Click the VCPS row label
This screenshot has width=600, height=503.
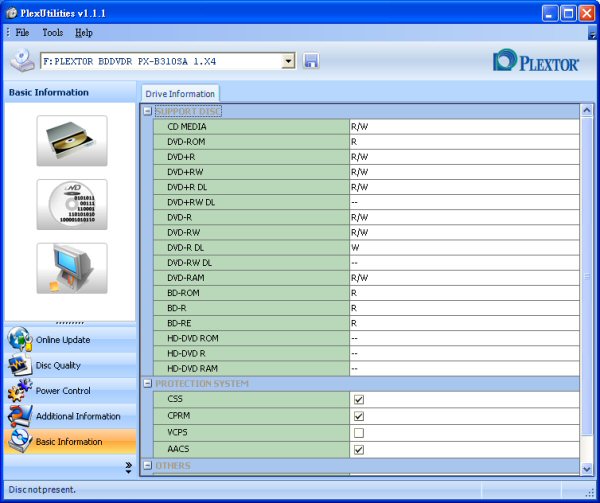(177, 432)
